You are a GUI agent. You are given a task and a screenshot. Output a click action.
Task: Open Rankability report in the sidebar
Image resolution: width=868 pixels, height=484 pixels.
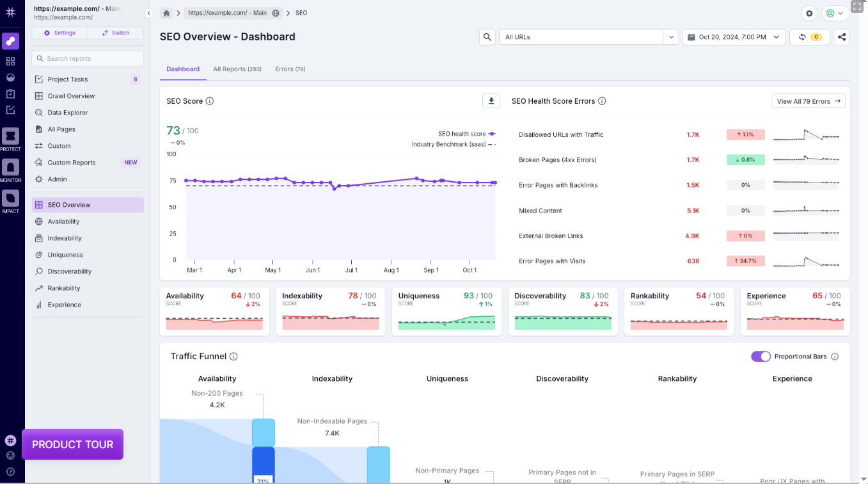point(88,288)
